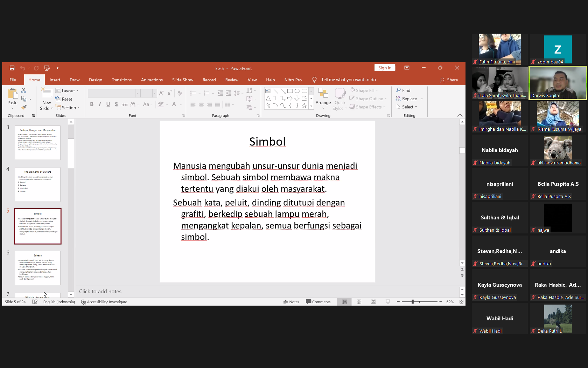The image size is (588, 368).
Task: Select the oval shape in gallery
Action: pyautogui.click(x=297, y=91)
